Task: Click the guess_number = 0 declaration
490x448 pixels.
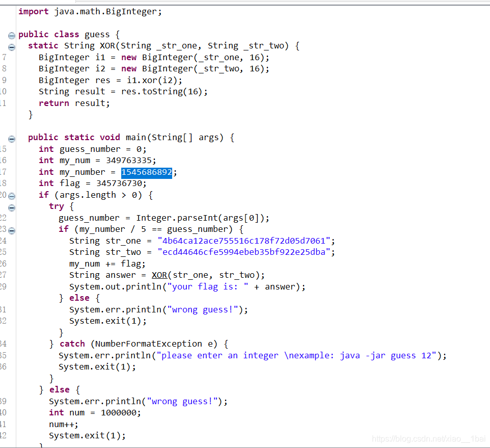Action: tap(93, 149)
